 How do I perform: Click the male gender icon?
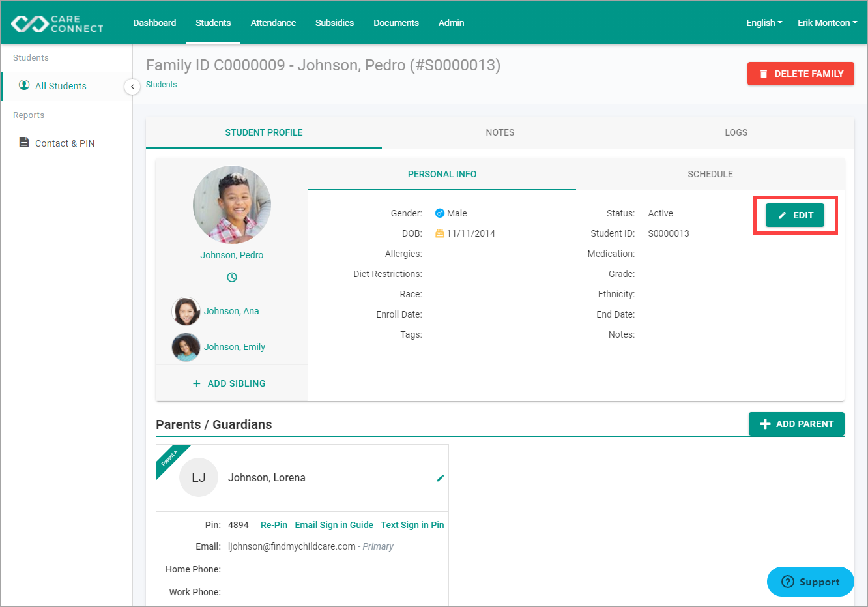[x=440, y=213]
